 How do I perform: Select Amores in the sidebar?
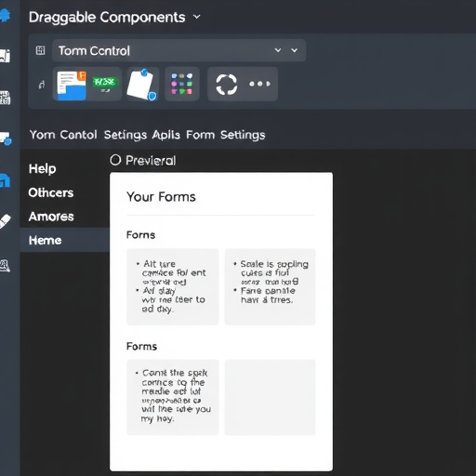(x=51, y=217)
